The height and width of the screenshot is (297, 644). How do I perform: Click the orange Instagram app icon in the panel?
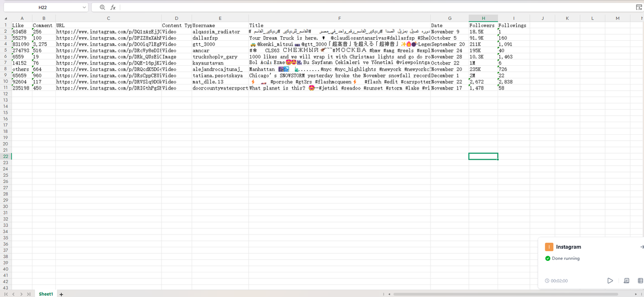point(549,247)
